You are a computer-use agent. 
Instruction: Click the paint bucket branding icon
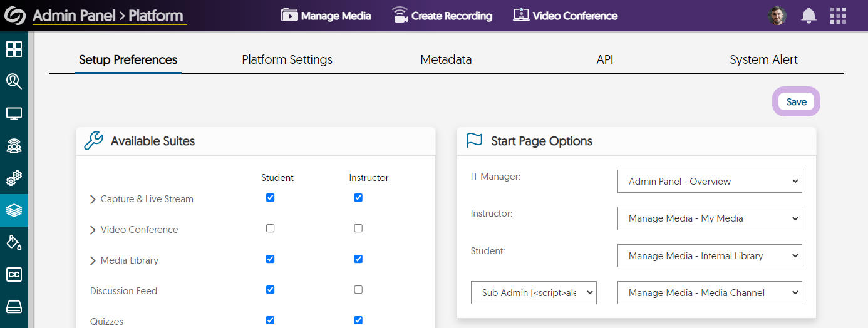click(14, 242)
